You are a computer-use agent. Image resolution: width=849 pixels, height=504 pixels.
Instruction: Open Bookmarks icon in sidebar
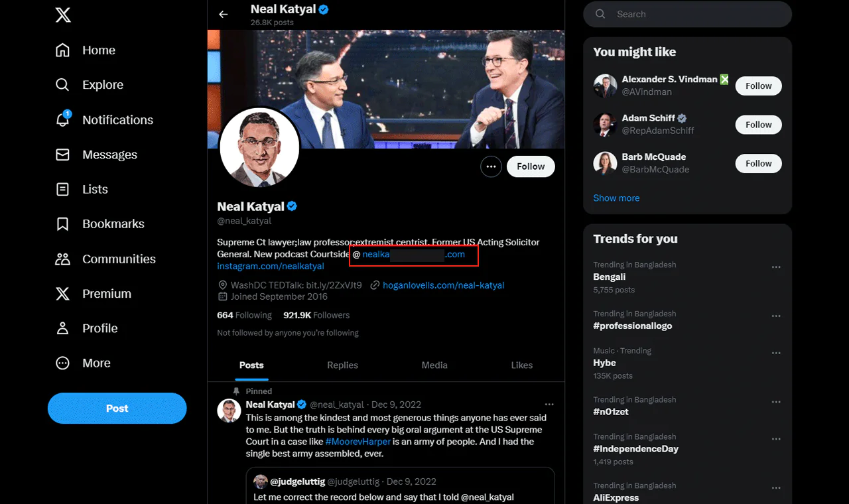tap(62, 224)
